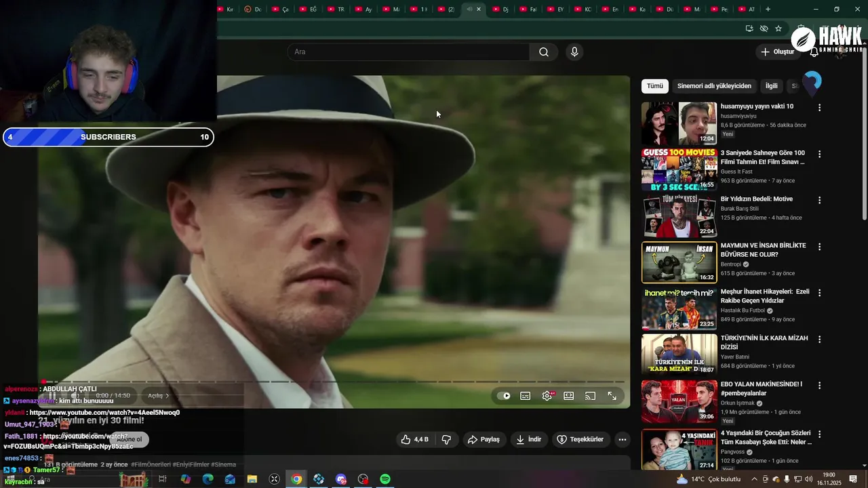Open options menu for Meşhur İhanet Hikayeleri video
Screen dimensions: 868x488
point(819,293)
